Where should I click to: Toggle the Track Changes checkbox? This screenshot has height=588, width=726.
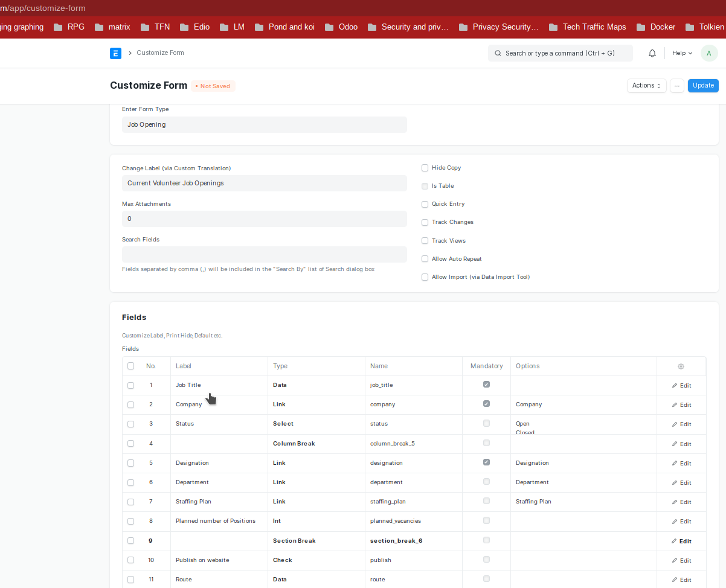pos(425,222)
